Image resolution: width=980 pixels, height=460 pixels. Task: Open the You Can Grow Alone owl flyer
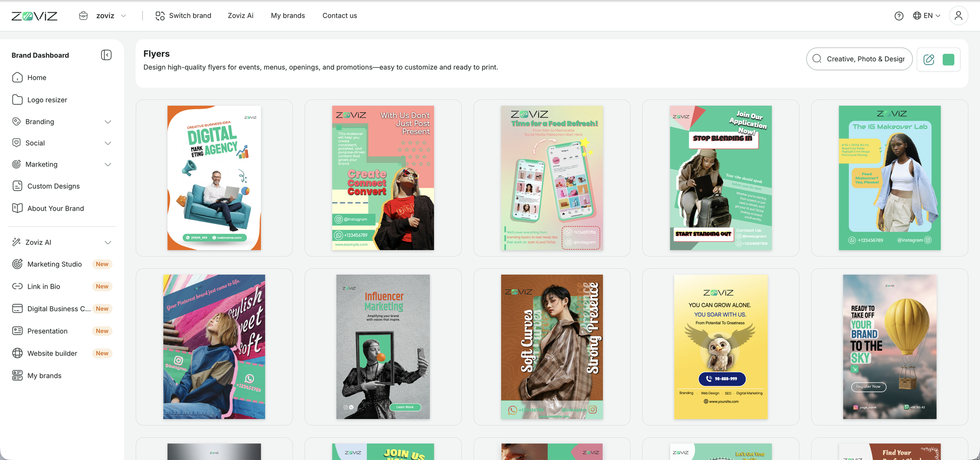(x=721, y=347)
